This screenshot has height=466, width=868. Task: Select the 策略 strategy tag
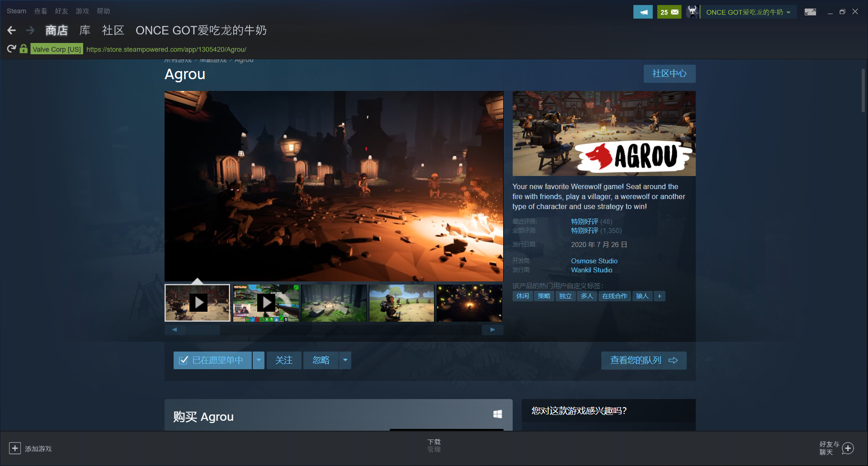pos(544,296)
